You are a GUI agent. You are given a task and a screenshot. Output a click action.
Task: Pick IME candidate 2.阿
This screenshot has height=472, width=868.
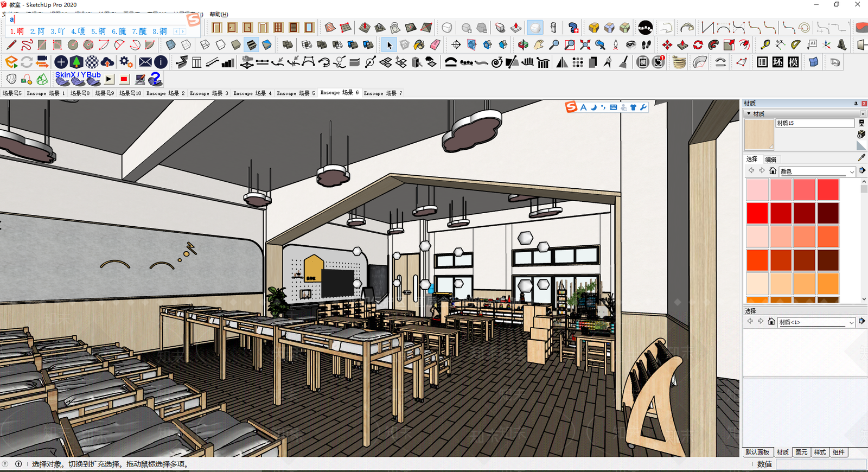coord(37,31)
